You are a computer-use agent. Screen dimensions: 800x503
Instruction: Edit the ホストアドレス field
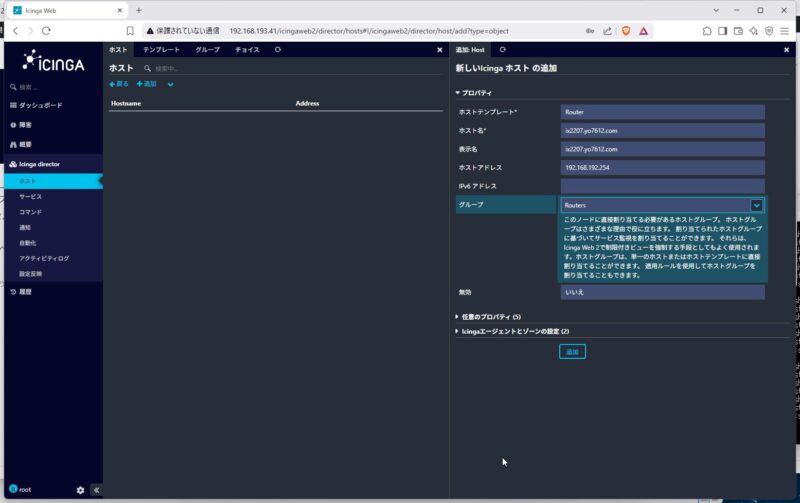(x=662, y=167)
